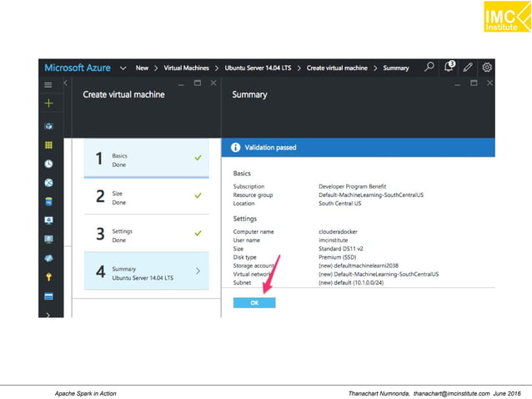Collapse the blade using left chevron
Viewport: 532px width, 399px height.
(x=66, y=83)
